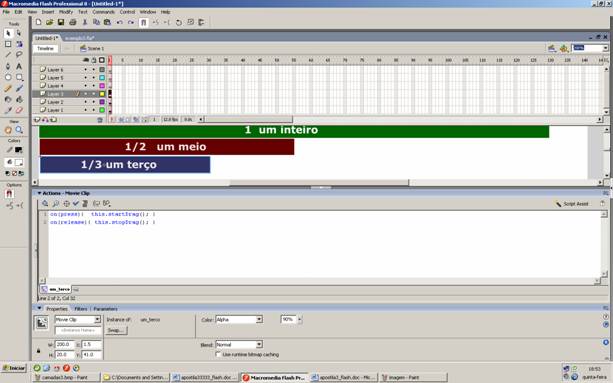Switch to the Filters tab
Image resolution: width=613 pixels, height=383 pixels.
(x=81, y=309)
